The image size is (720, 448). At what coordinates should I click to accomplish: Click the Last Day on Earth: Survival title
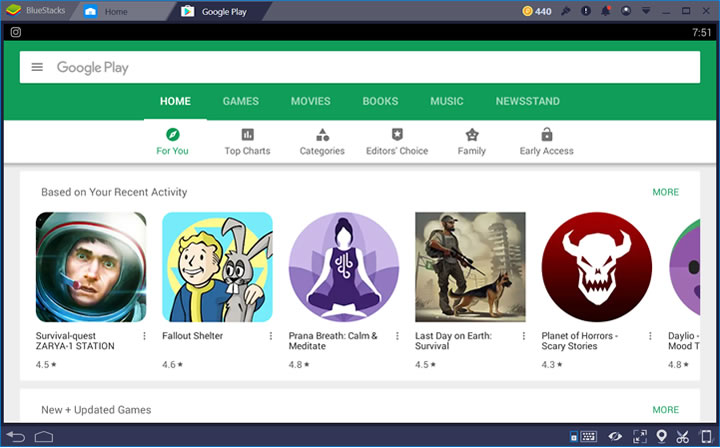[x=453, y=341]
